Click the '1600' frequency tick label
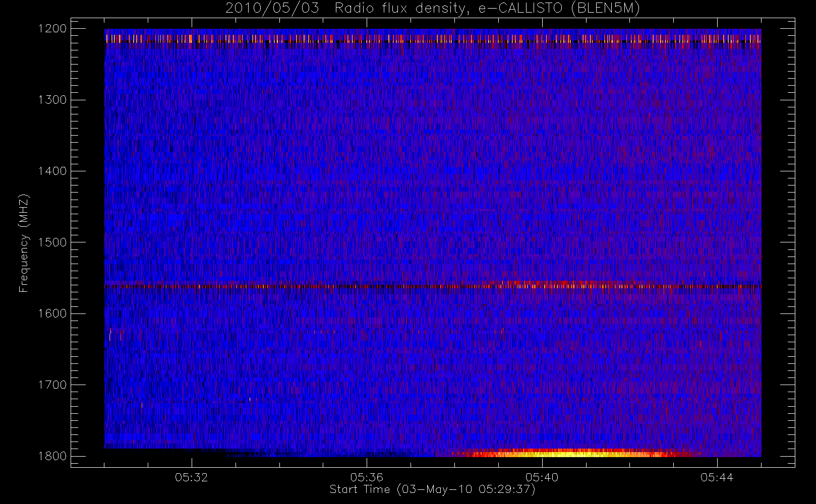The width and height of the screenshot is (816, 504). [x=52, y=313]
